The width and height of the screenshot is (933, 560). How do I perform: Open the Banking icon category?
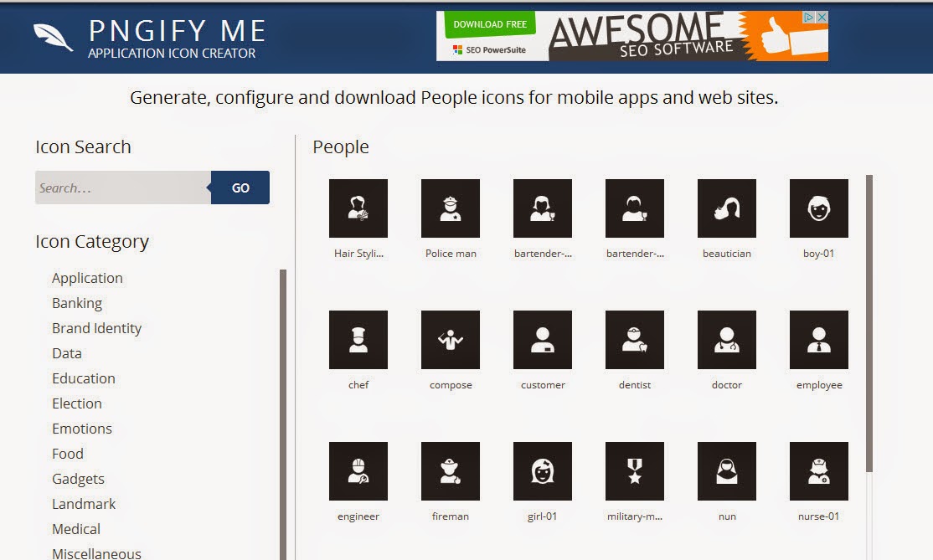[77, 303]
